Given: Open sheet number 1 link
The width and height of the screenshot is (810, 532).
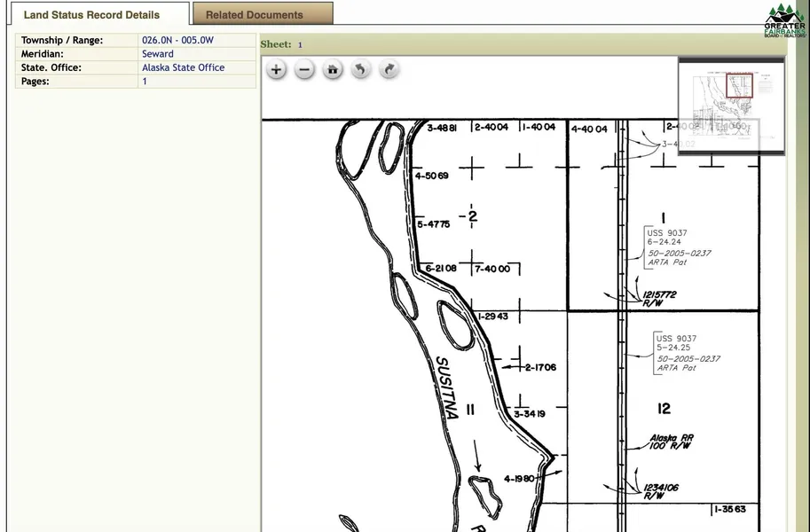Looking at the screenshot, I should coord(300,44).
